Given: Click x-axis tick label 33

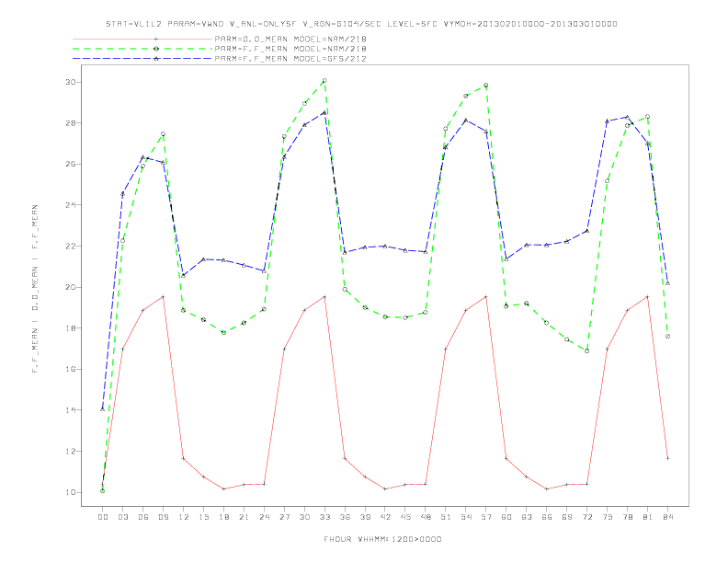Looking at the screenshot, I should point(324,517).
